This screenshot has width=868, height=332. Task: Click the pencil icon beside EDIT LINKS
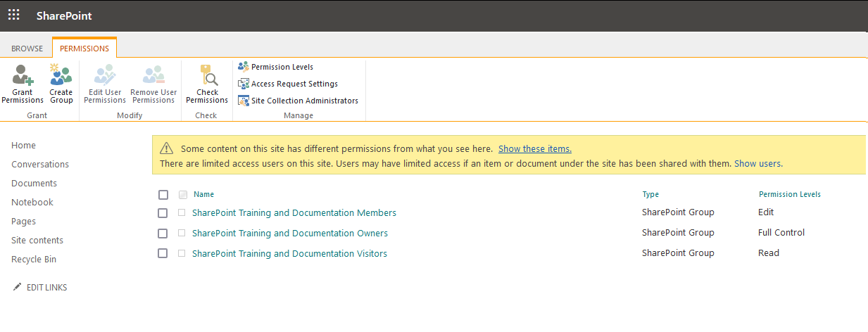pos(17,287)
